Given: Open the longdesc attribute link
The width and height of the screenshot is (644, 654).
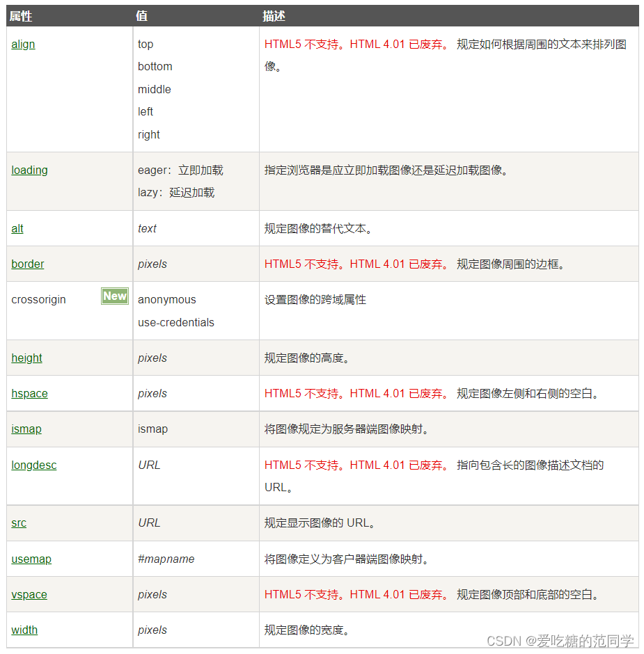Looking at the screenshot, I should 34,465.
